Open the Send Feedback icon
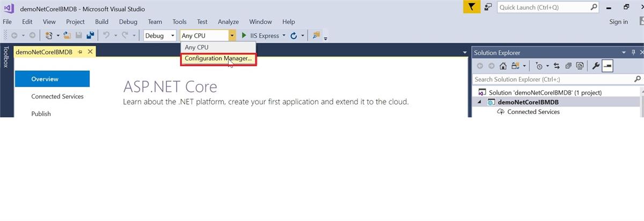 coord(487,7)
